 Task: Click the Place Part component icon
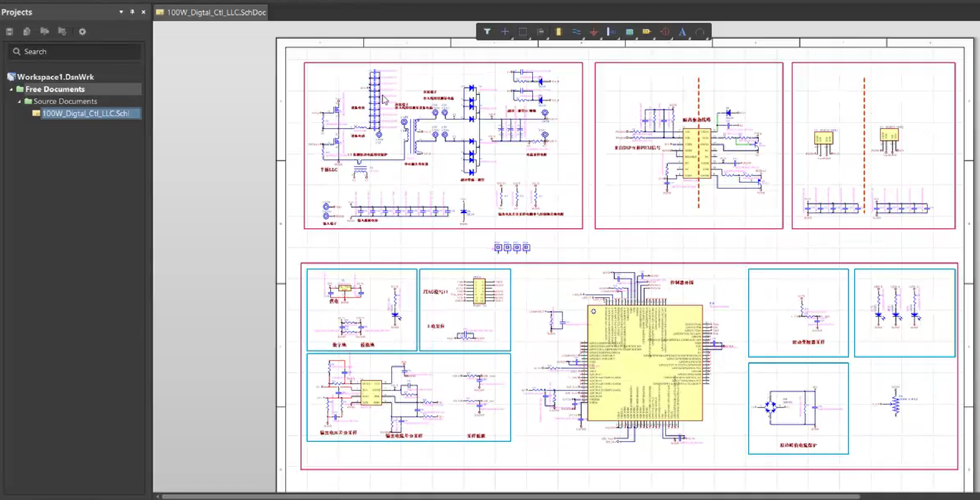click(558, 32)
